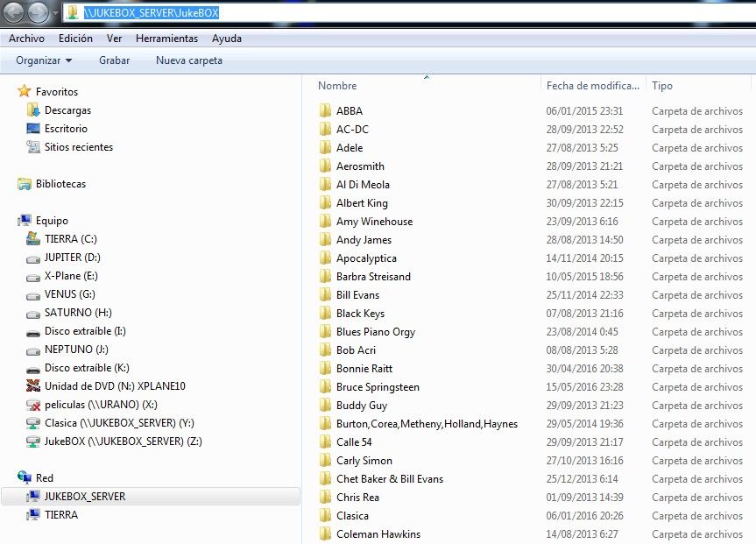Viewport: 756px width, 544px height.
Task: Click the Grabar button
Action: [114, 60]
